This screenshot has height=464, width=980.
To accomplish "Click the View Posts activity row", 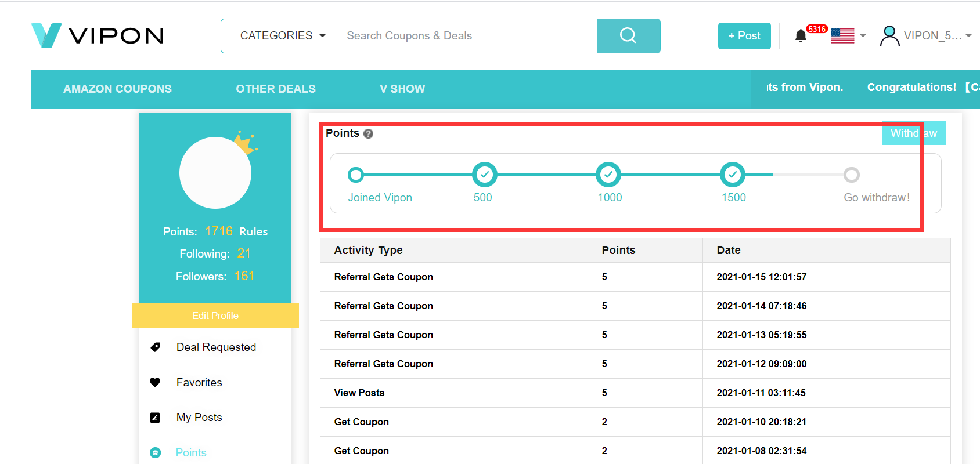I will 635,393.
